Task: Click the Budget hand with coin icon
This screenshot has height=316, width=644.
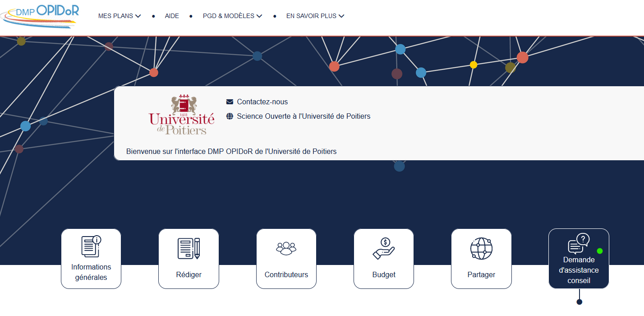Action: pyautogui.click(x=384, y=248)
